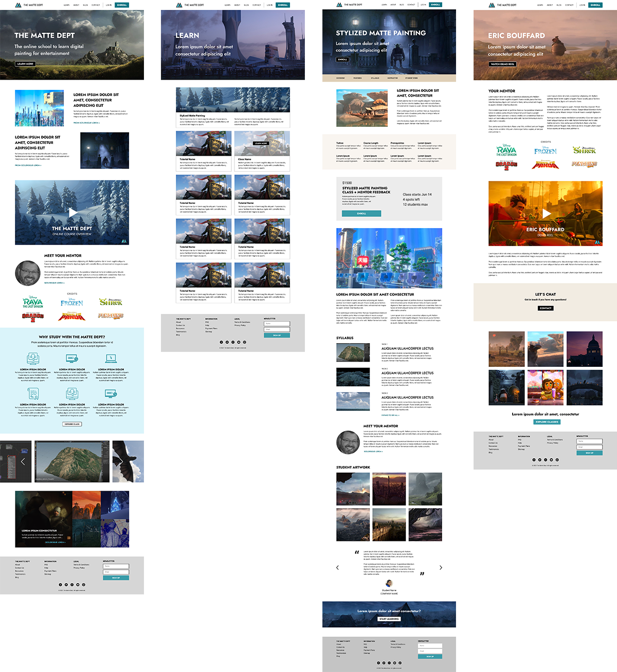Screen dimensions: 617x672
Task: Play the Online Course Overview video
Action: [x=72, y=213]
